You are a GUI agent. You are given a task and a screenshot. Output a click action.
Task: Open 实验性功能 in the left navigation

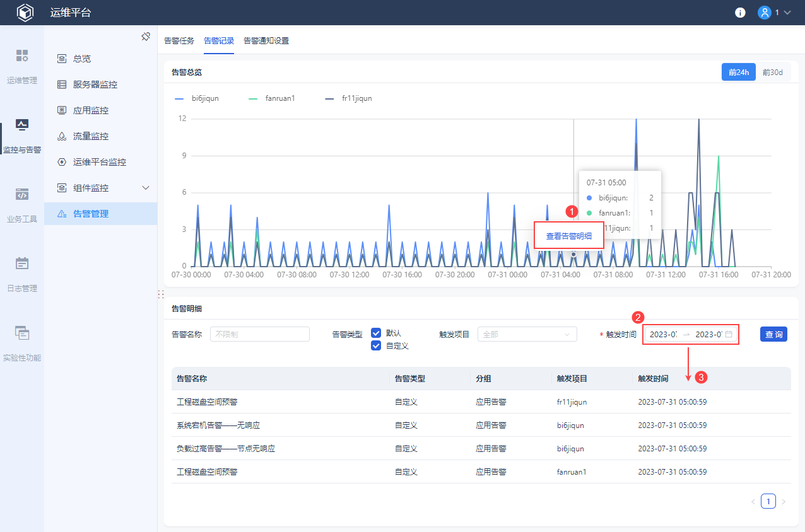click(x=22, y=344)
